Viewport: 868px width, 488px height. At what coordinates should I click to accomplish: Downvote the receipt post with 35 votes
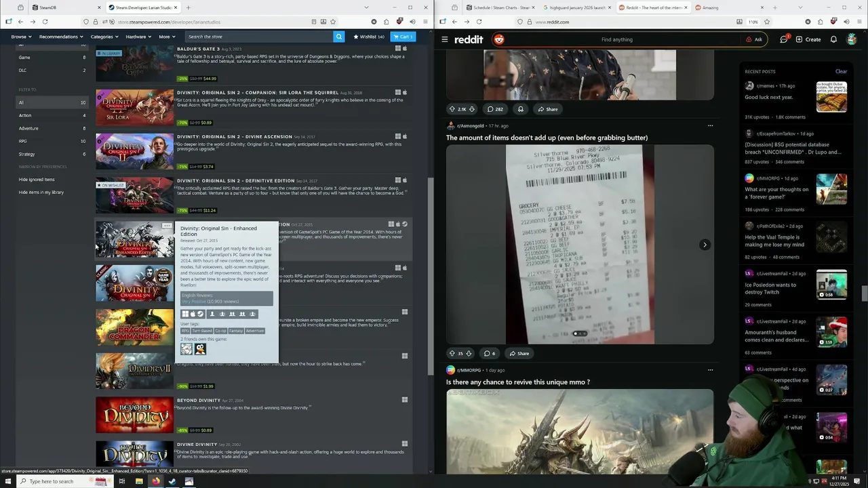click(x=469, y=353)
